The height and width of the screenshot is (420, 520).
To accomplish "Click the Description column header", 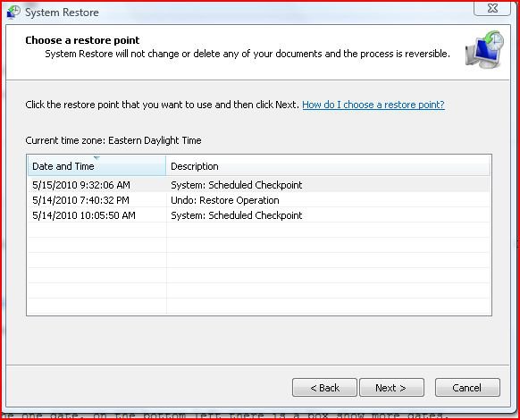I will click(x=328, y=166).
